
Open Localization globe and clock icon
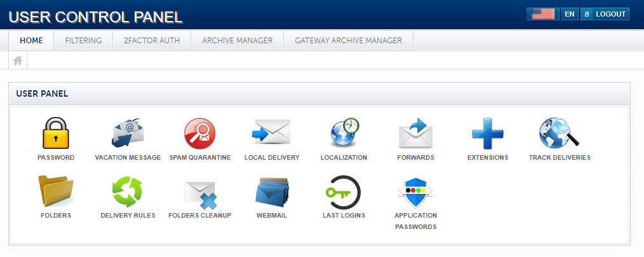pos(344,134)
